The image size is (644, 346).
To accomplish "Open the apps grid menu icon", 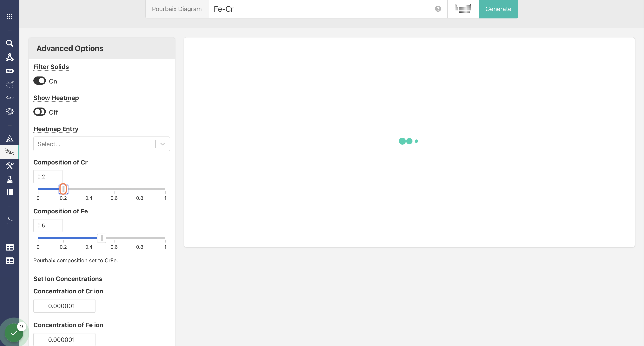I will click(x=10, y=16).
